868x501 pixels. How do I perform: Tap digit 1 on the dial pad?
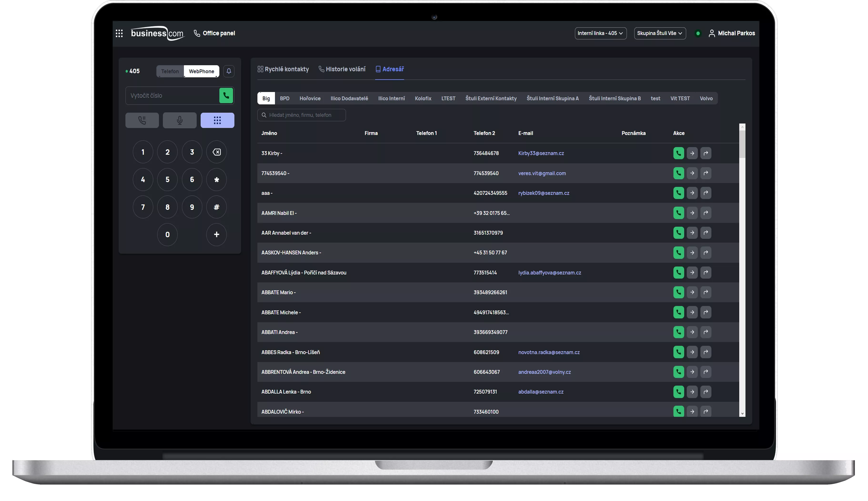click(x=143, y=152)
